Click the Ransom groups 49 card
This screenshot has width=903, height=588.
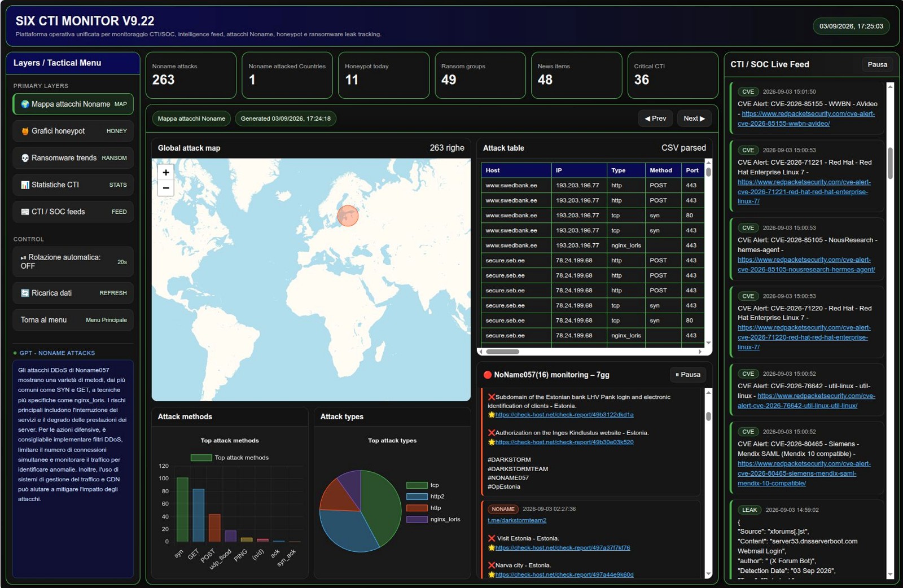[480, 75]
